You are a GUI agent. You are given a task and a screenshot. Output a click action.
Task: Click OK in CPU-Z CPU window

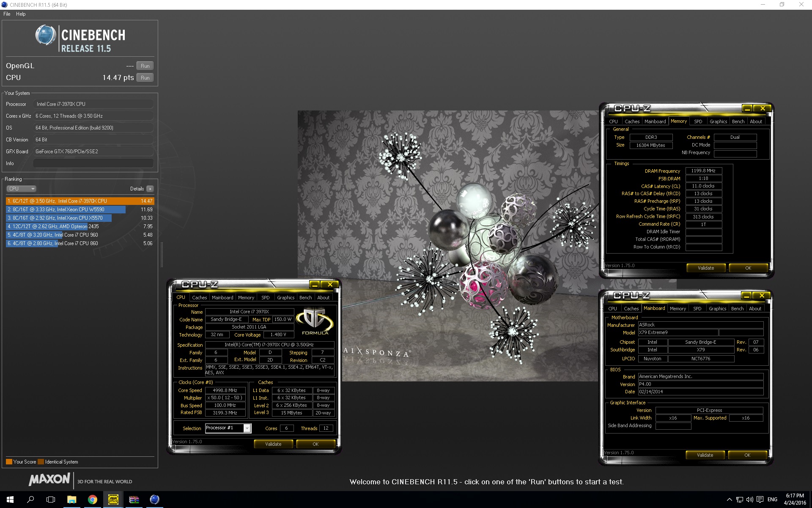click(x=315, y=444)
